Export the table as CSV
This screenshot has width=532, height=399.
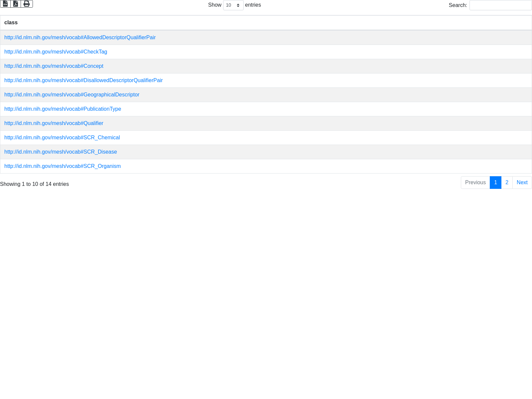pyautogui.click(x=5, y=4)
